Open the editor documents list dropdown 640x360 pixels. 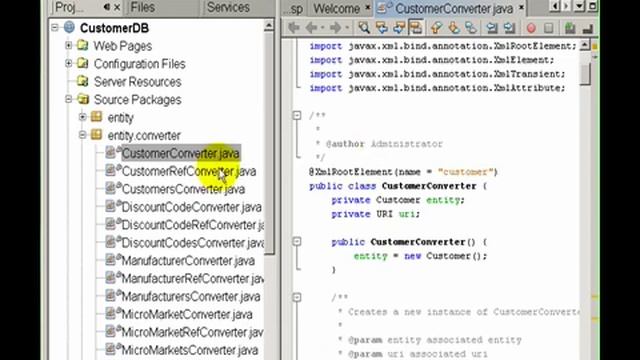[x=579, y=6]
